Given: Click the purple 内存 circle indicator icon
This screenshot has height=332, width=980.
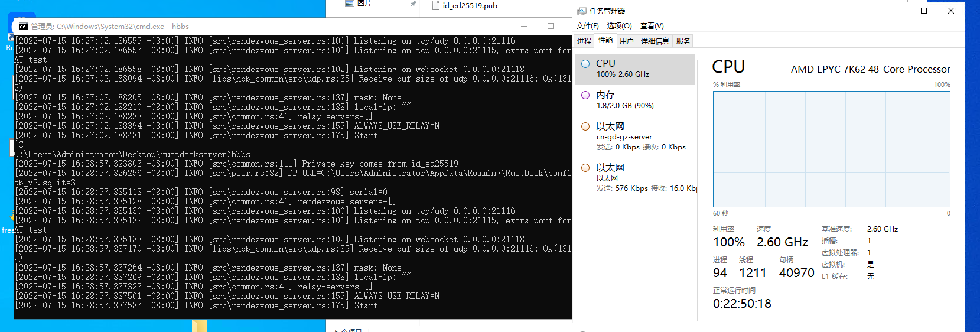Looking at the screenshot, I should tap(585, 95).
